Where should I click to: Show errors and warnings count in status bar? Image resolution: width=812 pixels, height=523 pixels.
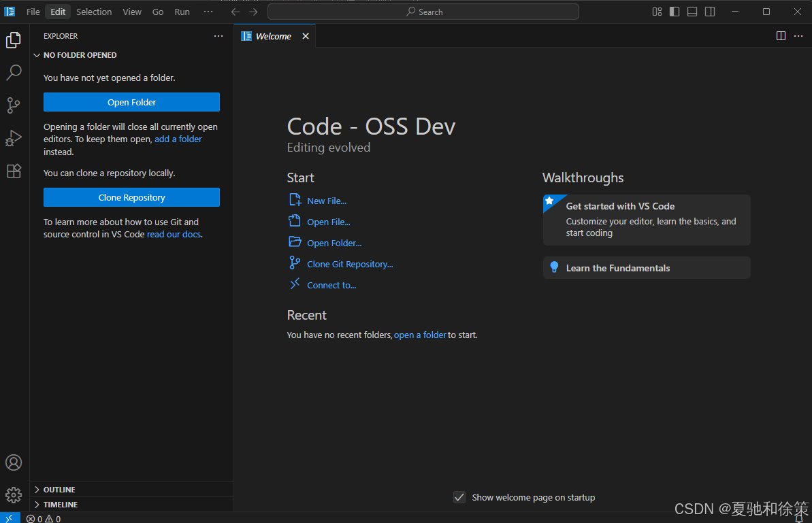[44, 518]
